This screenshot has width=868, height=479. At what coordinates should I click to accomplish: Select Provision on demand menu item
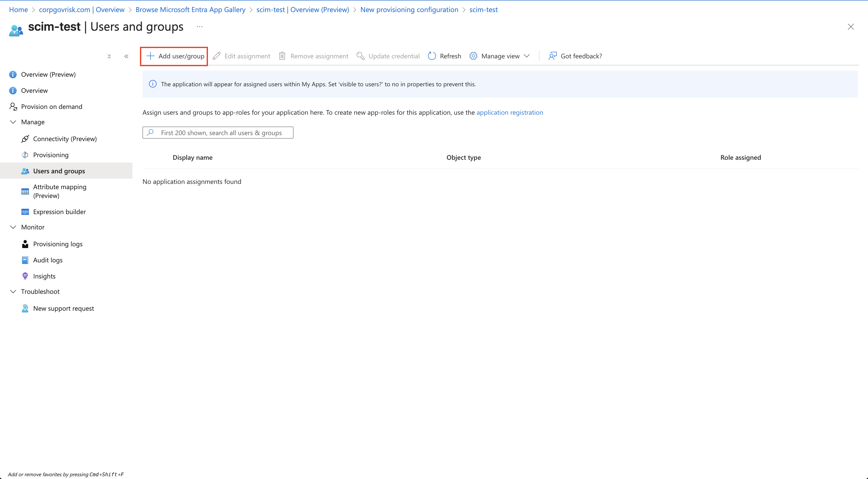click(52, 106)
